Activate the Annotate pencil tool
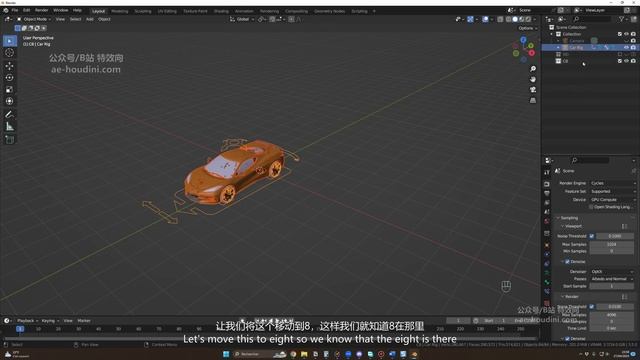Viewport: 640px width, 360px height. coord(10,115)
